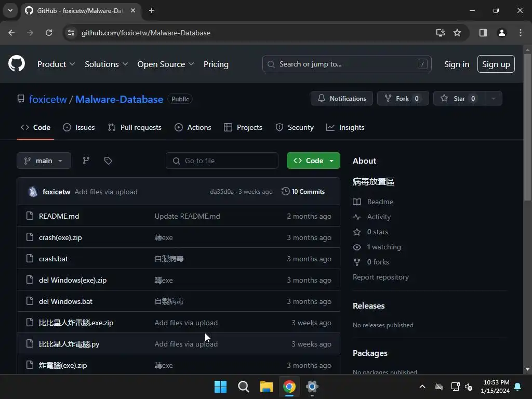Image resolution: width=532 pixels, height=399 pixels.
Task: Expand the Product menu
Action: pyautogui.click(x=56, y=64)
